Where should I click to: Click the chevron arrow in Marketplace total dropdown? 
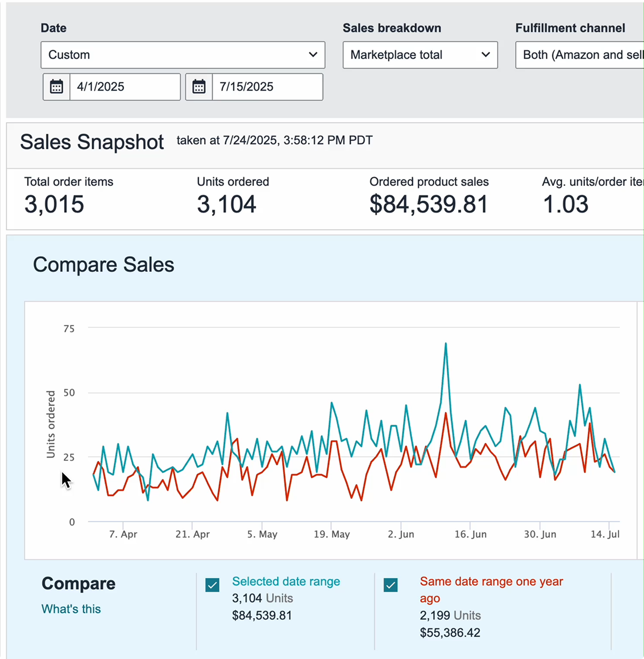(x=486, y=55)
